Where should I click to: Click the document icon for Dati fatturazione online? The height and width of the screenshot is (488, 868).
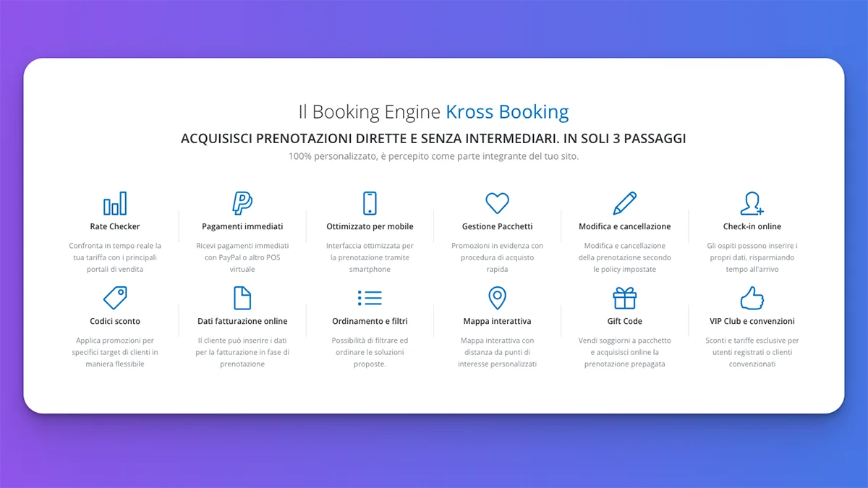point(242,298)
